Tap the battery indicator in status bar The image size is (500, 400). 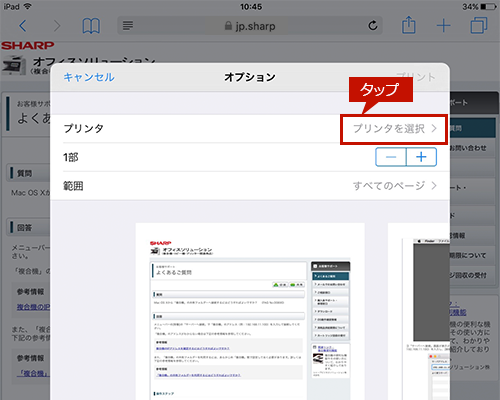[x=489, y=7]
